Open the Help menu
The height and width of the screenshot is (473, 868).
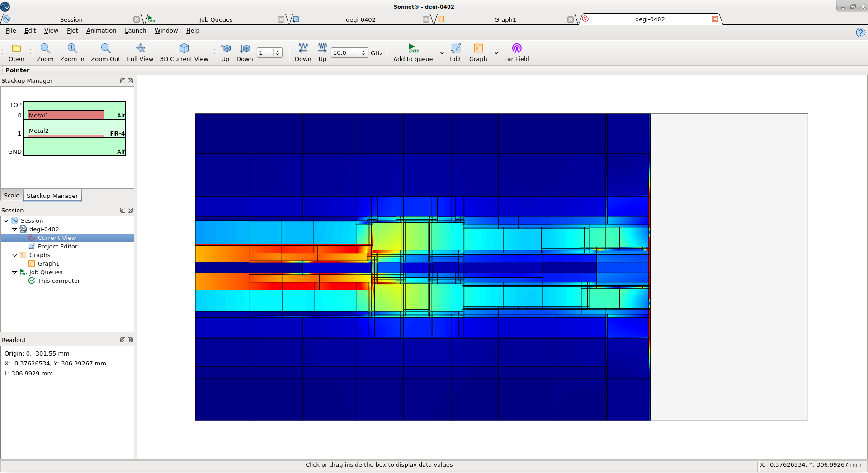(193, 30)
